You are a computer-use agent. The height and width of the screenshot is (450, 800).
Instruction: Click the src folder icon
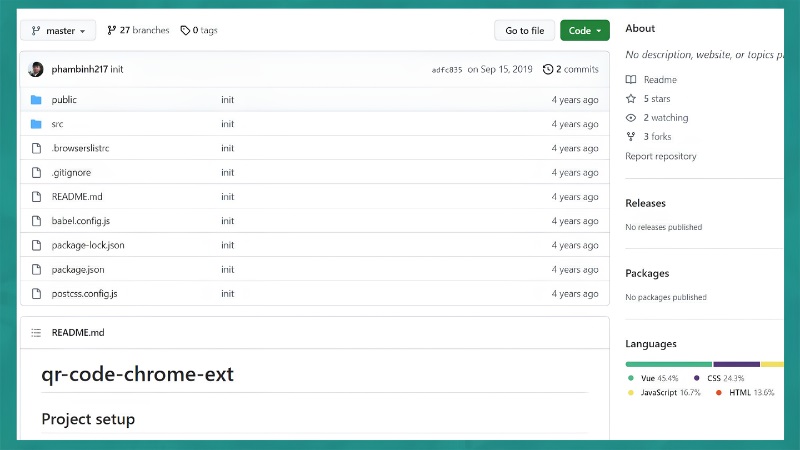(x=36, y=124)
